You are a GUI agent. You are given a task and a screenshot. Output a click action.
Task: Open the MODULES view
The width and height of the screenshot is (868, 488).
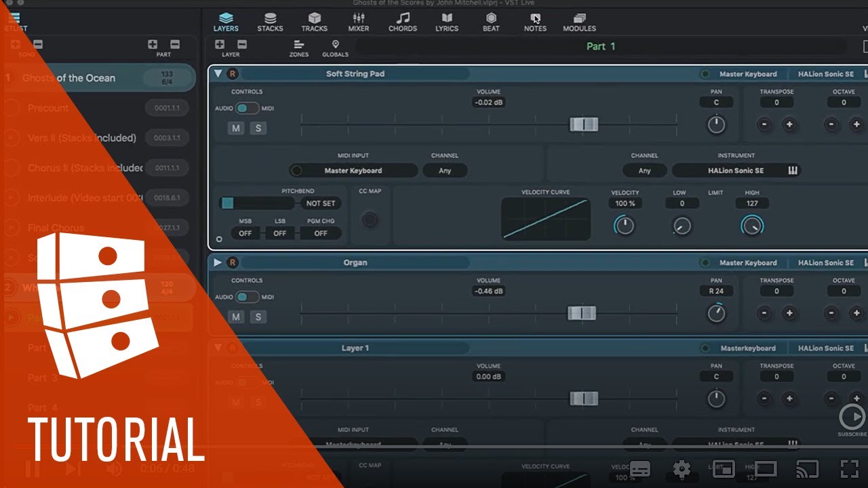(x=579, y=22)
